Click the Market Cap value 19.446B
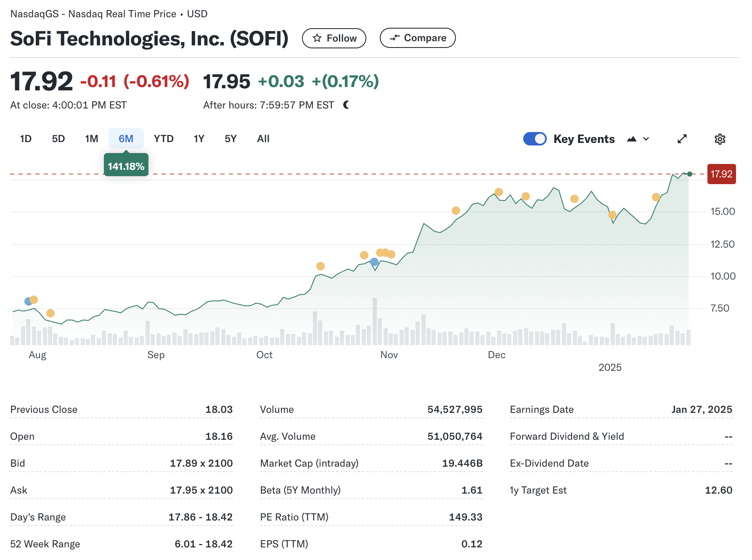This screenshot has height=560, width=752. [462, 463]
